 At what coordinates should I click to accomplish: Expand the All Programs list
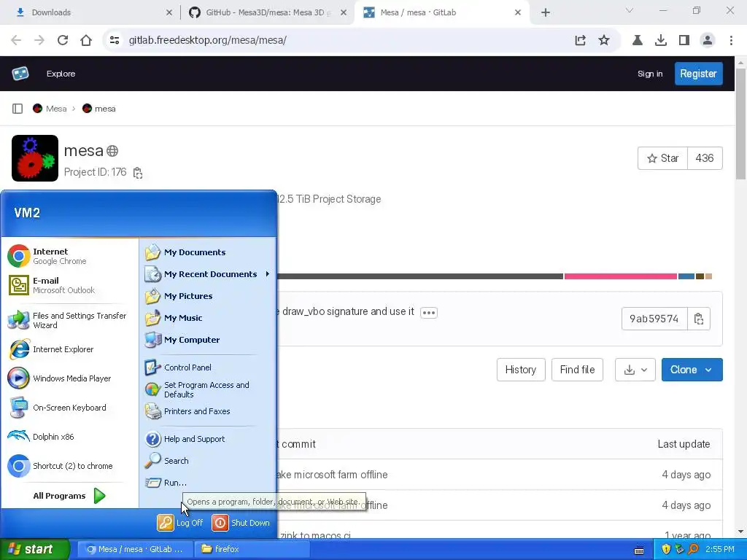click(69, 496)
